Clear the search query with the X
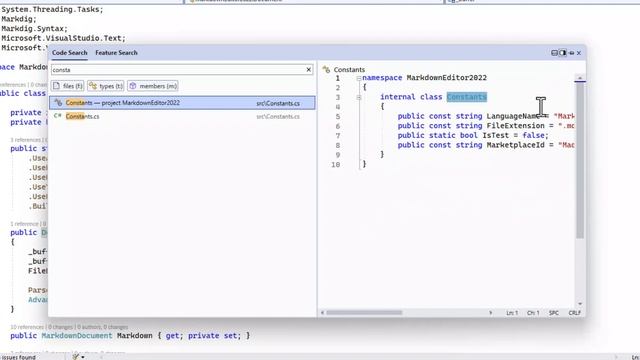This screenshot has width=640, height=360. 309,70
